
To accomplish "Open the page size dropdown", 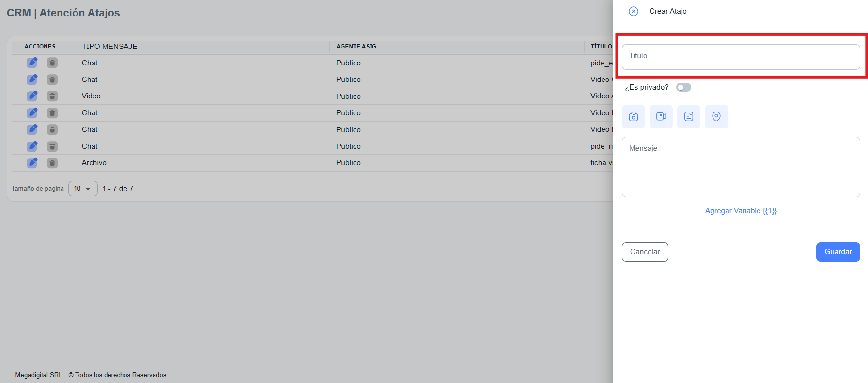I will pos(83,189).
